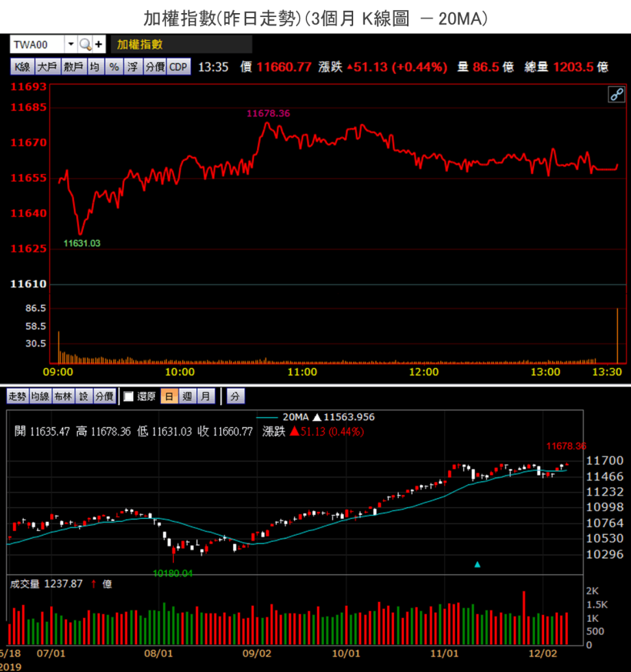Viewport: 631px width, 672px height.
Task: Open the 大戶 tab
Action: click(x=47, y=67)
